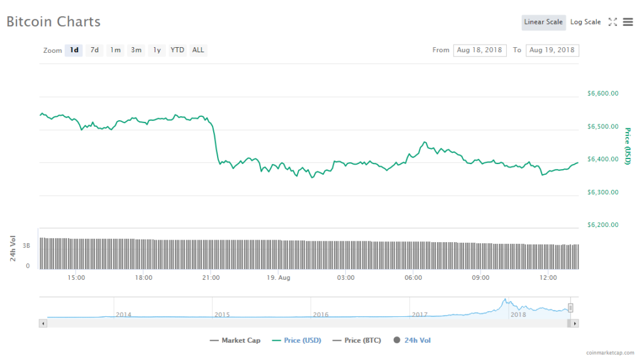
Task: Show ALL historical data
Action: [x=198, y=50]
